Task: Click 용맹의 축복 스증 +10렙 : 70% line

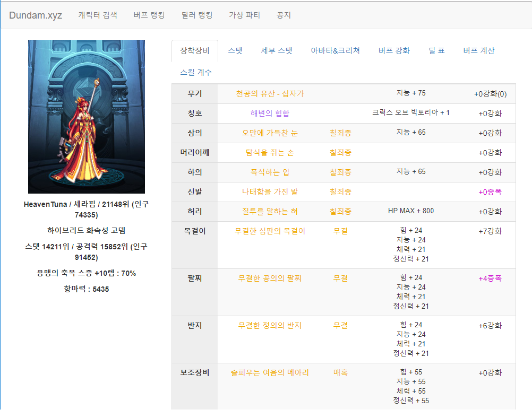Action: (x=87, y=273)
